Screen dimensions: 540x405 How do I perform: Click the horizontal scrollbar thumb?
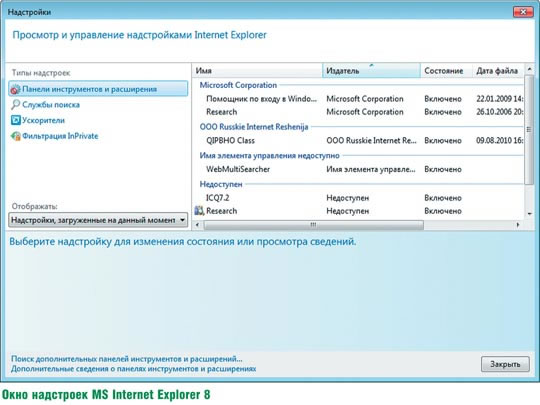click(x=313, y=225)
